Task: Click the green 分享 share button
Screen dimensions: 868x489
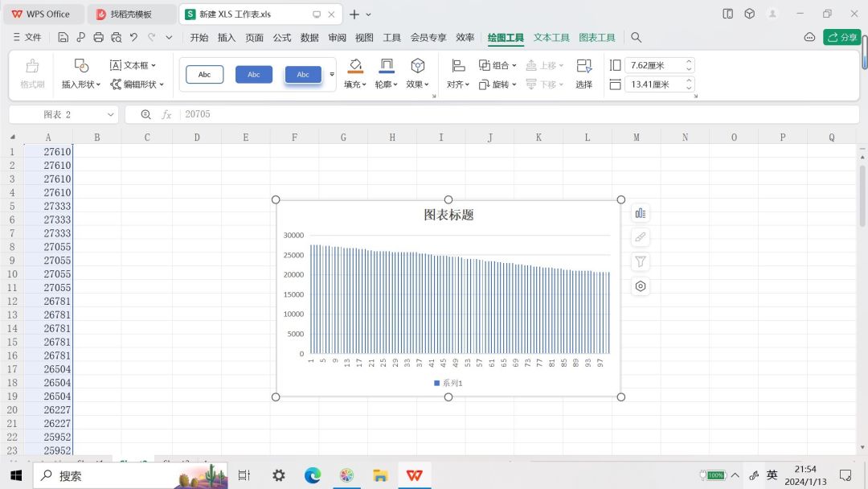Action: point(841,38)
